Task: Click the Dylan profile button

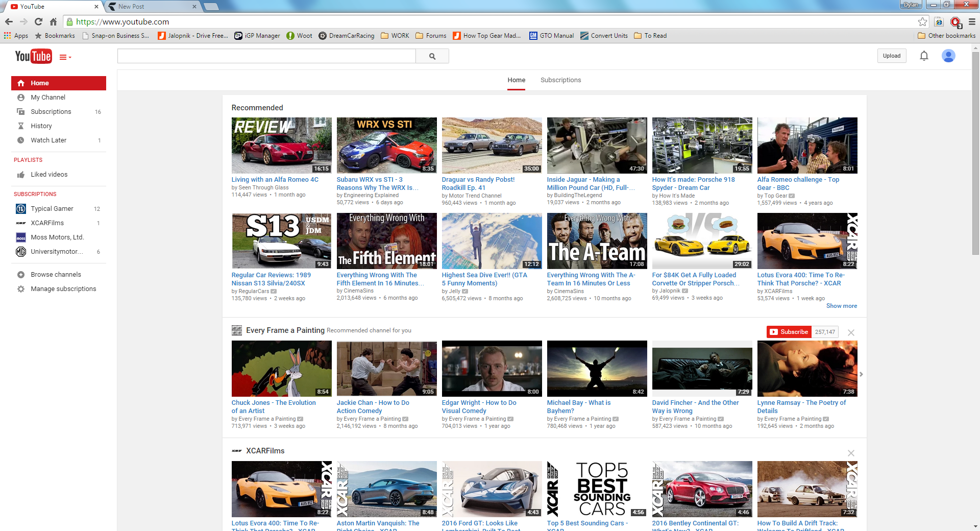Action: 911,5
